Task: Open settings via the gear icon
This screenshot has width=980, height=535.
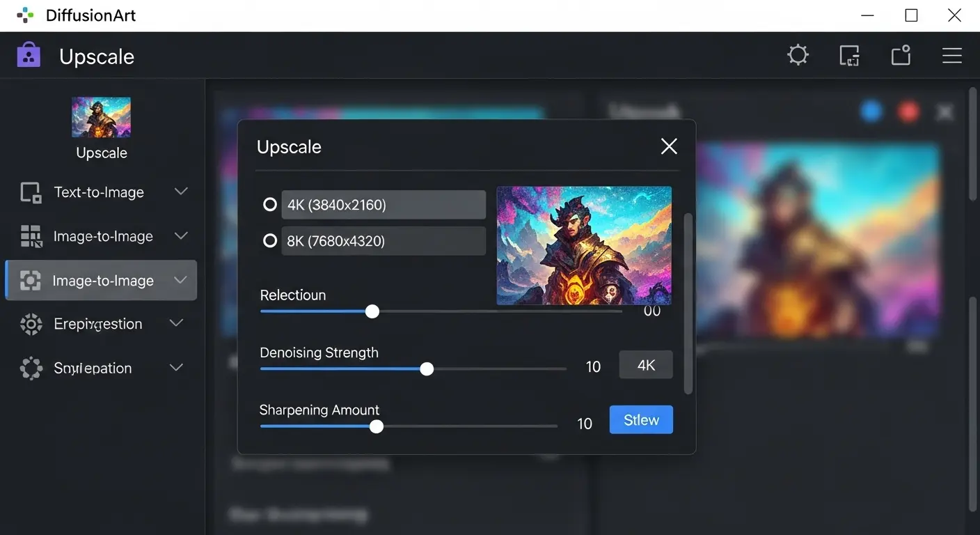Action: click(798, 55)
